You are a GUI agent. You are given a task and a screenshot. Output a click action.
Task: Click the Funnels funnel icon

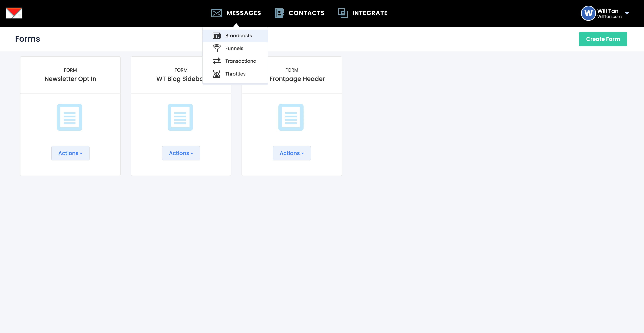coord(217,48)
